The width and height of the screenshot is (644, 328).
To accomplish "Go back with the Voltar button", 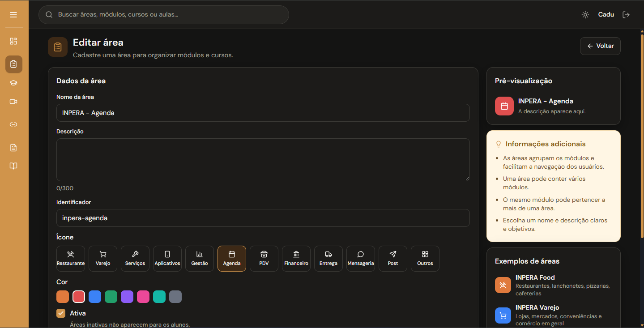I will point(600,46).
